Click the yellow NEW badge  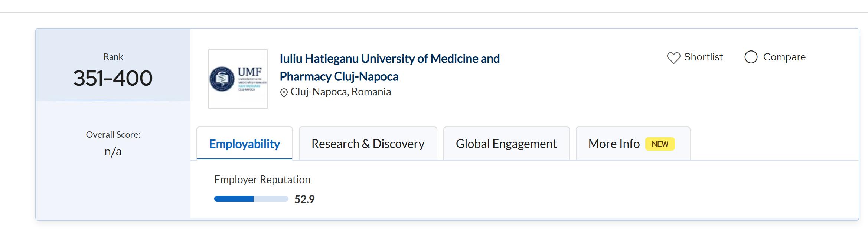[660, 144]
